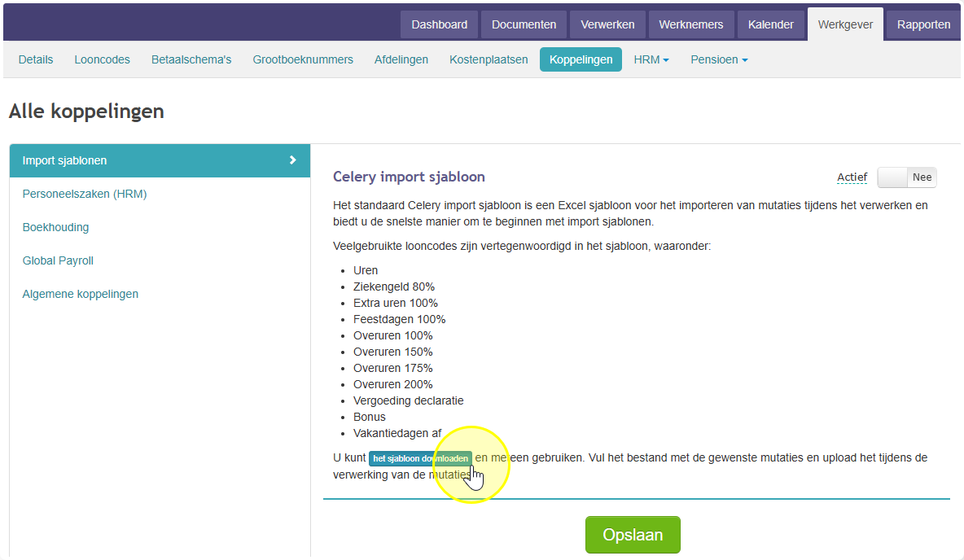Open the Details submenu item
The image size is (964, 560).
coord(36,59)
